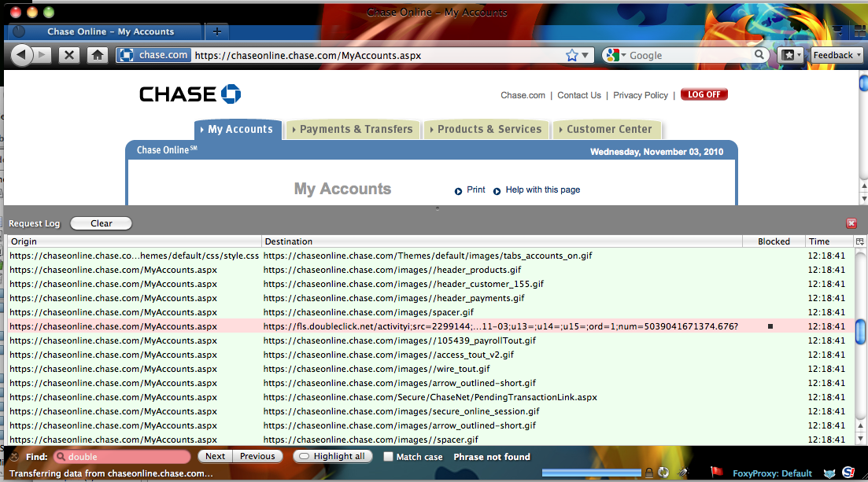The height and width of the screenshot is (482, 868).
Task: Click the search magnifier icon
Action: pos(759,54)
